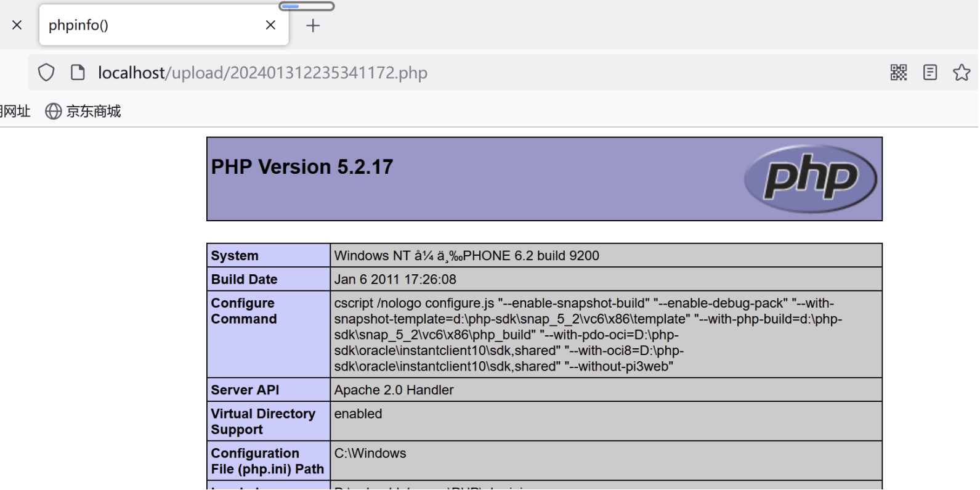This screenshot has height=490, width=980.
Task: Select Configuration File (php.ini) Path label
Action: click(x=267, y=461)
